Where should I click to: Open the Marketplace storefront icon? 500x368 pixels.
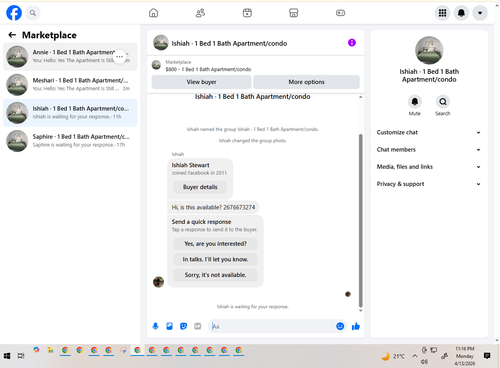coord(294,13)
